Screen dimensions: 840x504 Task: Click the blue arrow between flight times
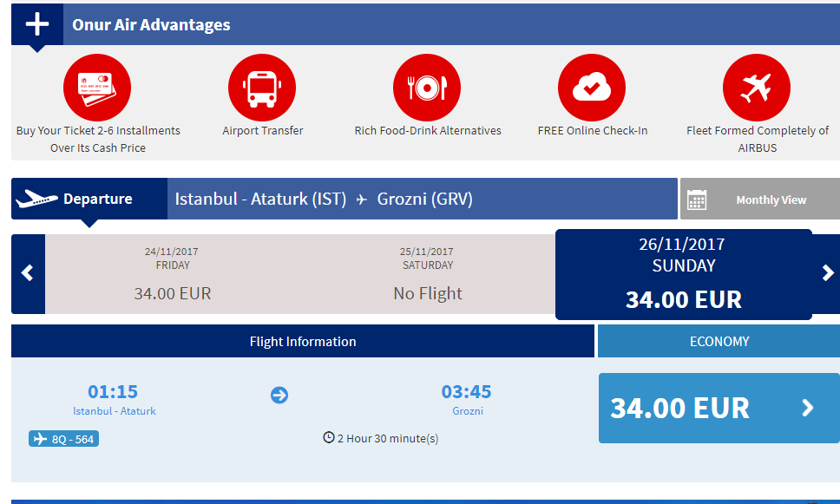pos(279,396)
